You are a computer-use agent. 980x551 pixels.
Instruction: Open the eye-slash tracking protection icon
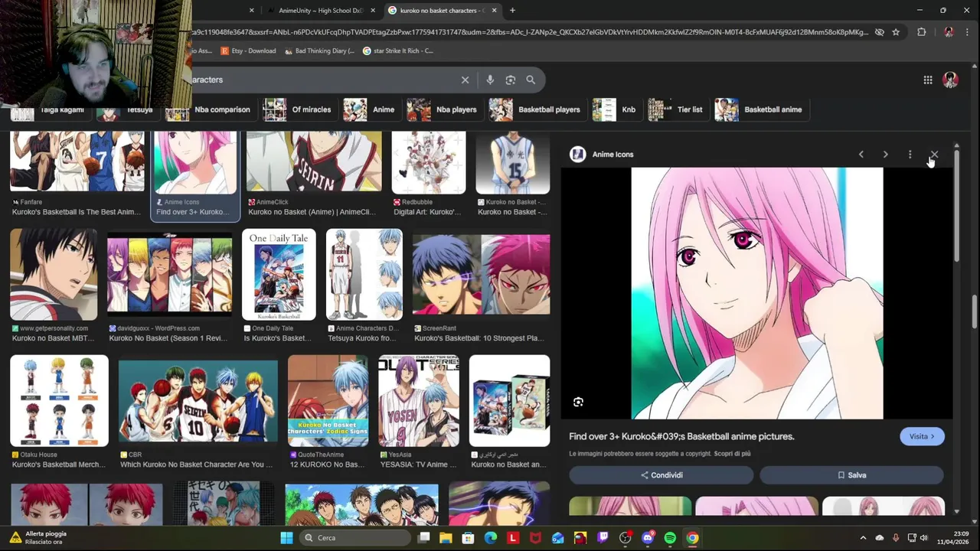point(880,32)
